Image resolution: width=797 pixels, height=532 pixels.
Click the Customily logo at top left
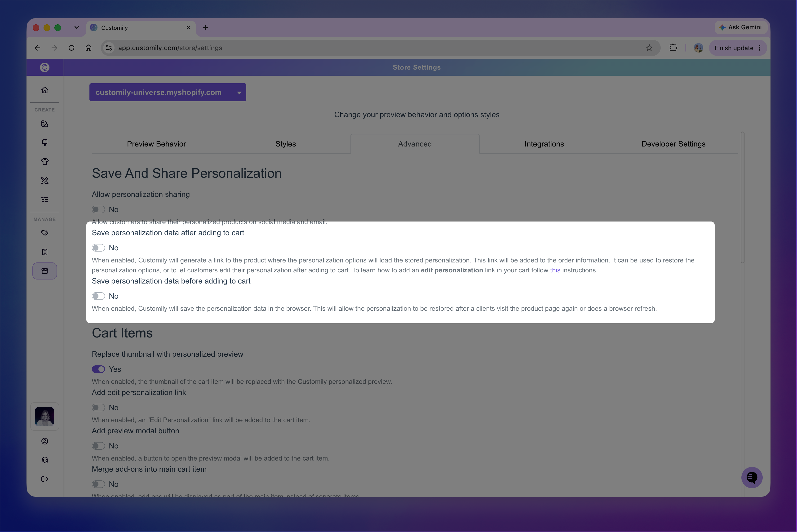(44, 67)
